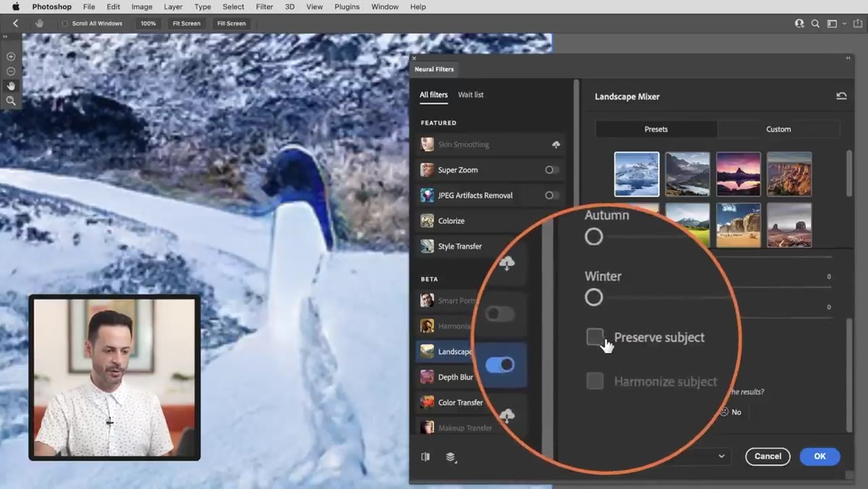Click the back arrow in options bar
The height and width of the screenshot is (489, 868).
click(x=16, y=23)
